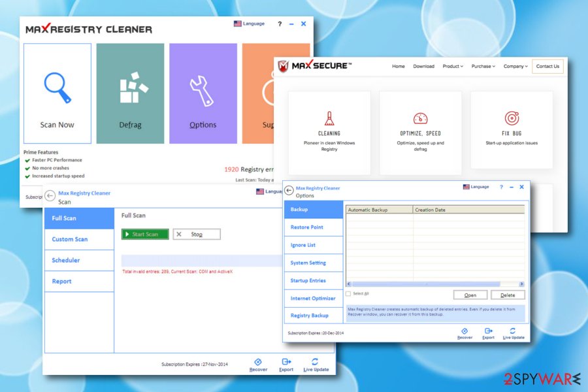The width and height of the screenshot is (588, 392).
Task: Click Live Update icon in Scan window
Action: 316,365
